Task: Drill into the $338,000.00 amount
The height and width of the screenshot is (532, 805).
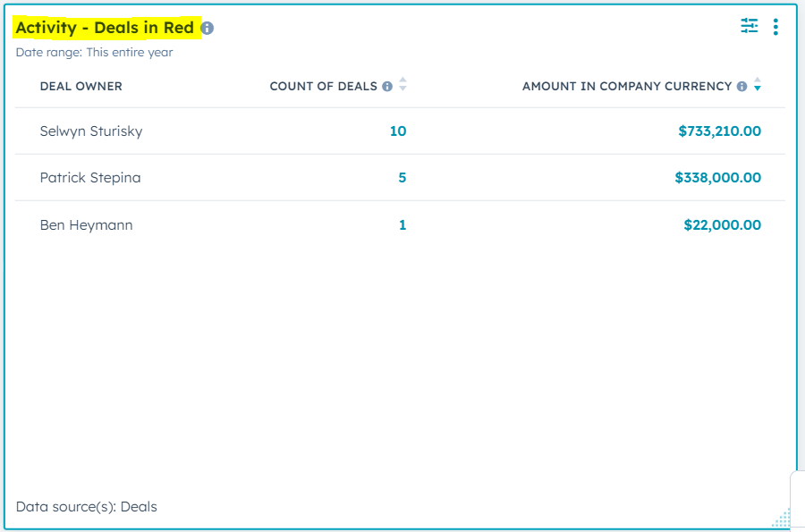Action: (717, 178)
